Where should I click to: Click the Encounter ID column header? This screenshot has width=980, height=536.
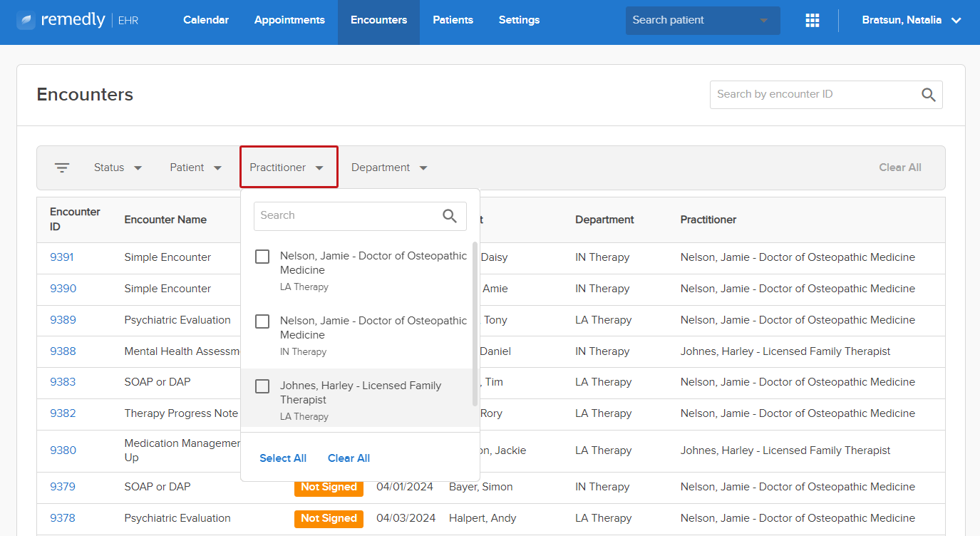(75, 220)
